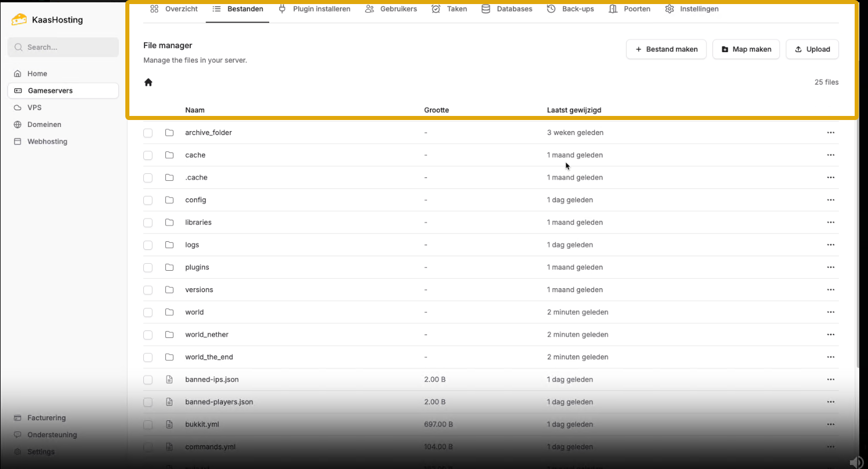This screenshot has width=868, height=469.
Task: Expand options menu for logs folder
Action: (x=830, y=245)
